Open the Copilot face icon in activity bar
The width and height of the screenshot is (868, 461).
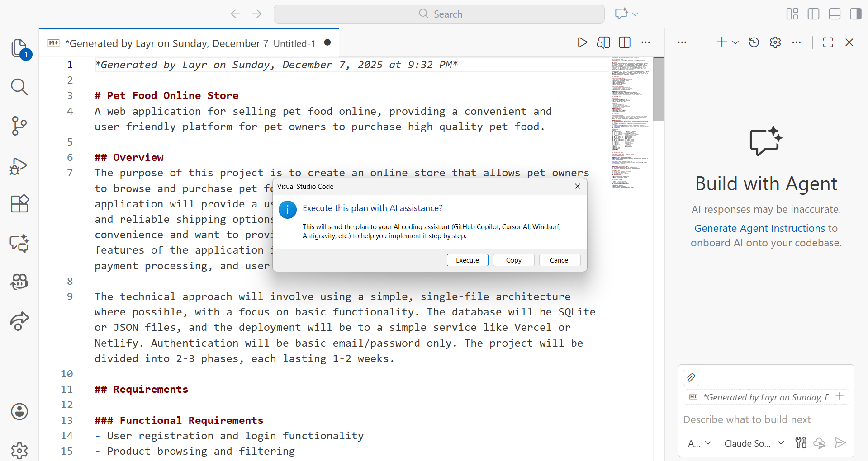tap(19, 282)
